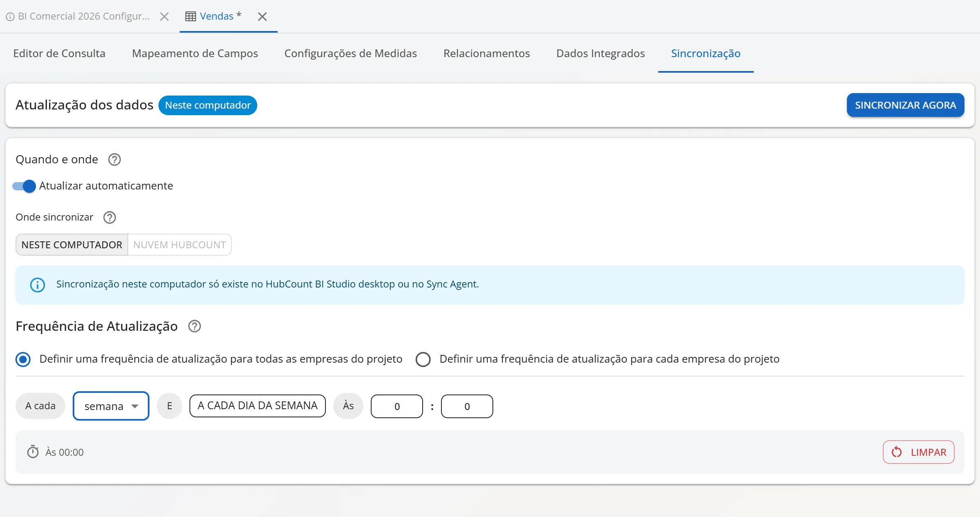The height and width of the screenshot is (517, 980).
Task: Click info icon on BI Comercial 2026 tab
Action: click(x=10, y=17)
